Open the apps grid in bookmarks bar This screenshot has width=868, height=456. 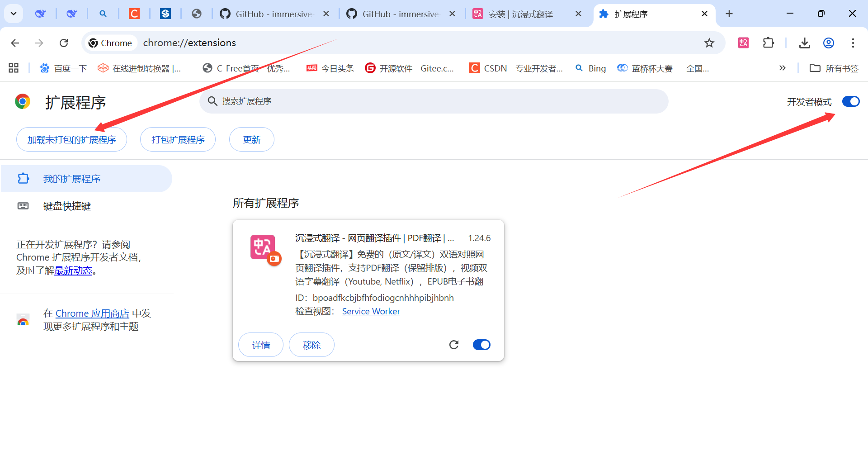(14, 68)
